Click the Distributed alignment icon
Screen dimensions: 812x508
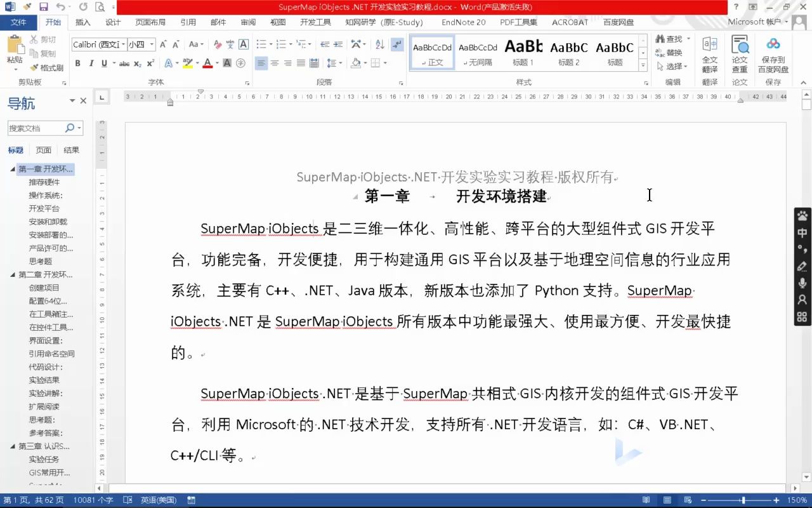tap(314, 63)
